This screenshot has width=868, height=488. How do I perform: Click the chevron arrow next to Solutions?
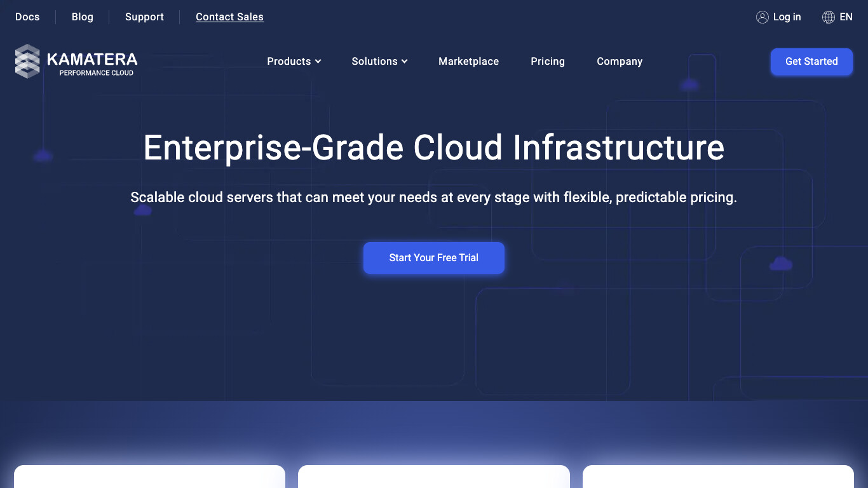(x=404, y=62)
